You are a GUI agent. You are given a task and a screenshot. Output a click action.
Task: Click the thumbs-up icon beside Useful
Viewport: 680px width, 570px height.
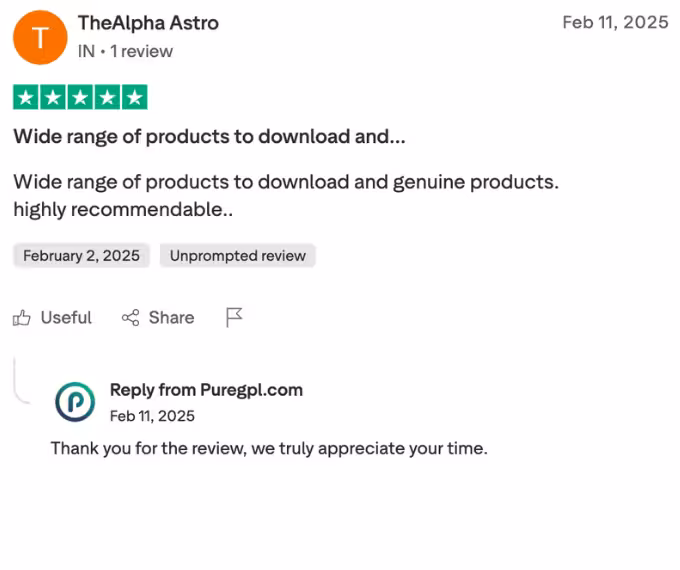click(x=22, y=318)
